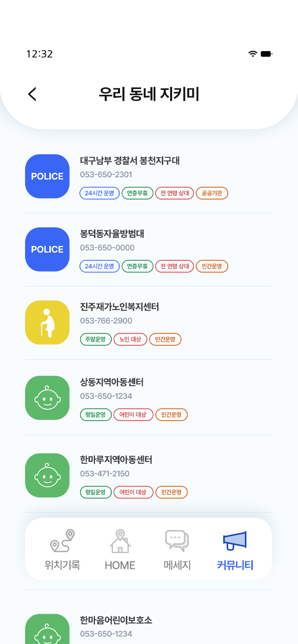Tap 어린이 대상 tag under 상동지역아동센터

click(x=134, y=415)
